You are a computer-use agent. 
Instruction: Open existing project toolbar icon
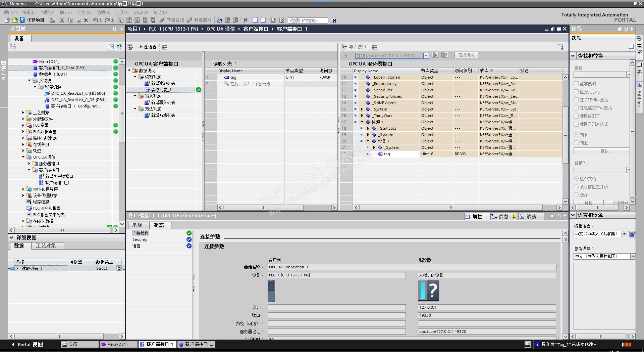15,20
